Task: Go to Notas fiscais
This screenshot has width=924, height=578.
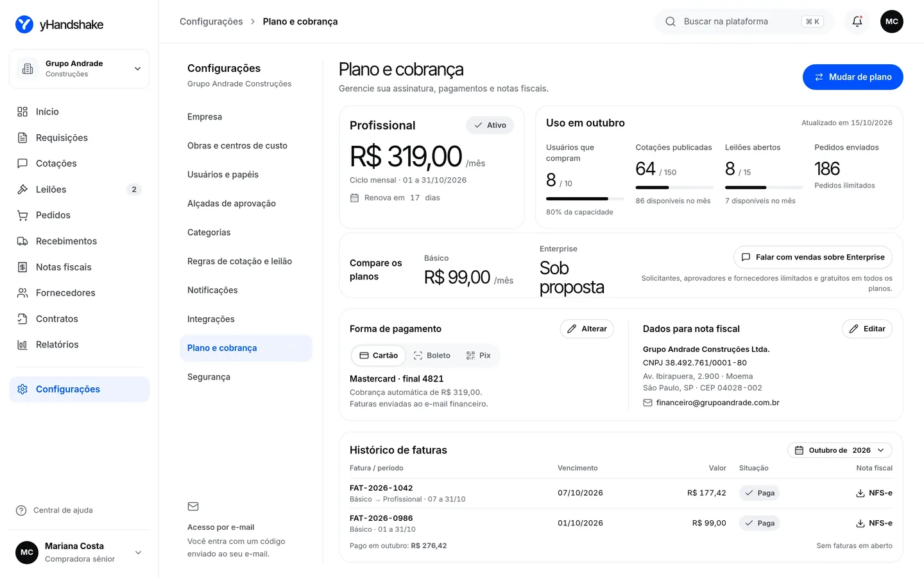Action: pos(80,267)
